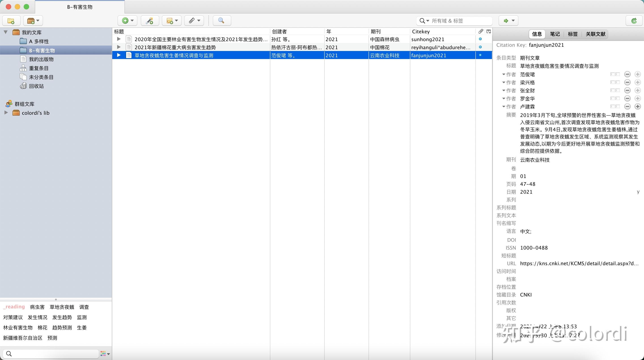Screen dimensions: 644x360
Task: Expand the colordi's lib group library
Action: [6, 113]
